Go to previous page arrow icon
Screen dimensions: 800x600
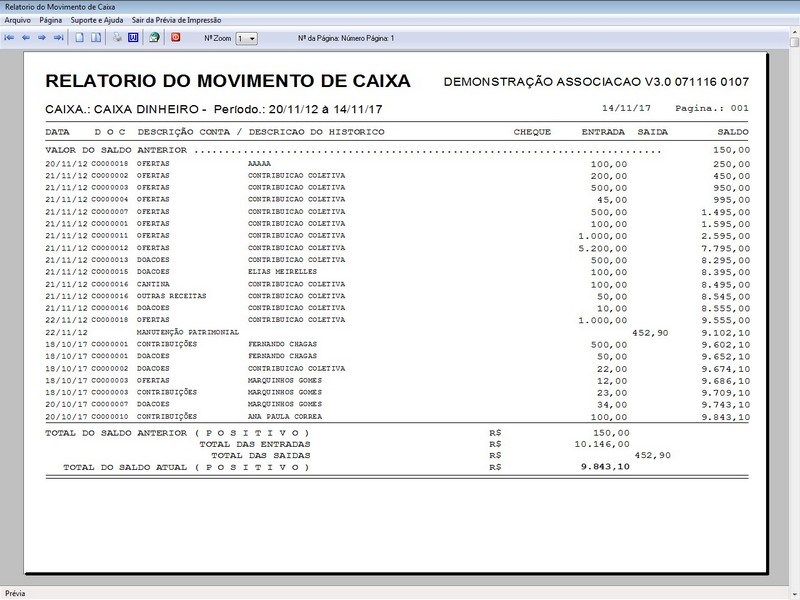click(26, 38)
